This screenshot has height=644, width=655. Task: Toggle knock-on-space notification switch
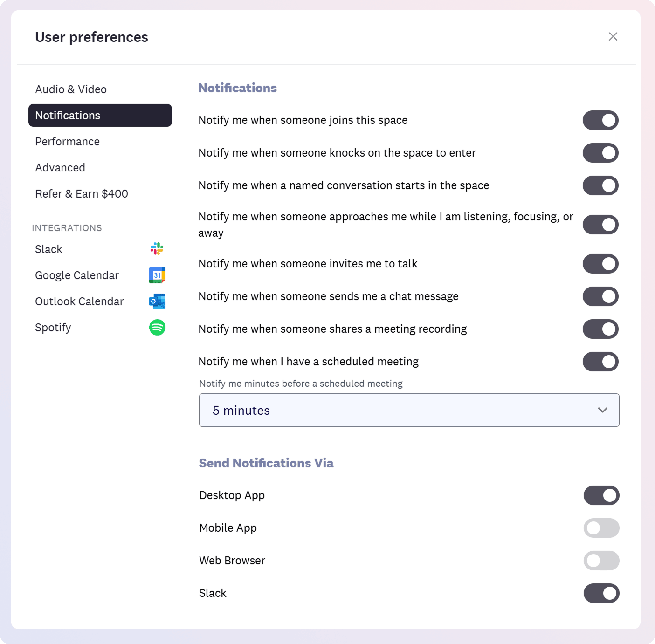[x=600, y=153]
